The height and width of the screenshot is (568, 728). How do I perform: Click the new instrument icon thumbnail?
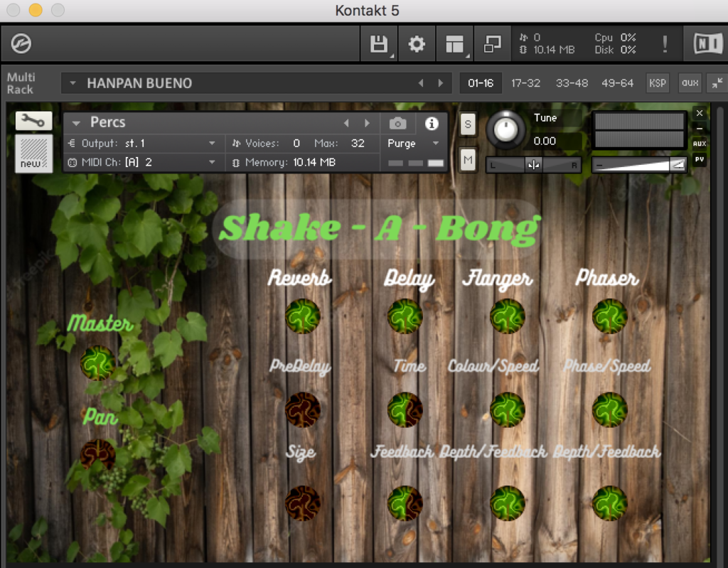coord(33,154)
